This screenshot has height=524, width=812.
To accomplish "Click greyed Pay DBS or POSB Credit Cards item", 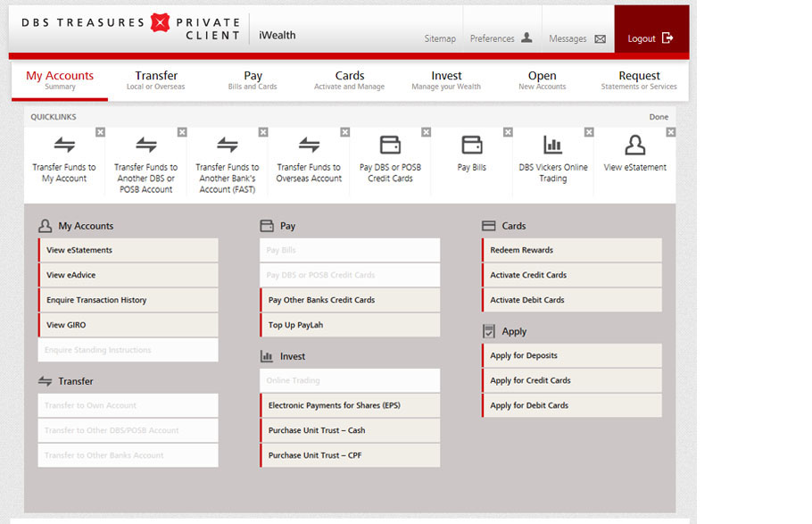I will (x=350, y=275).
